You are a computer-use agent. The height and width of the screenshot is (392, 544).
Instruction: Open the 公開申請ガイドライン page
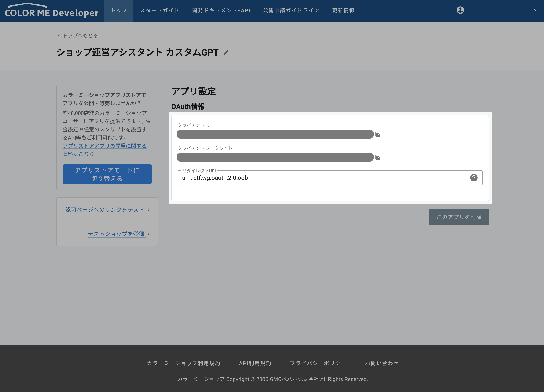tap(291, 11)
